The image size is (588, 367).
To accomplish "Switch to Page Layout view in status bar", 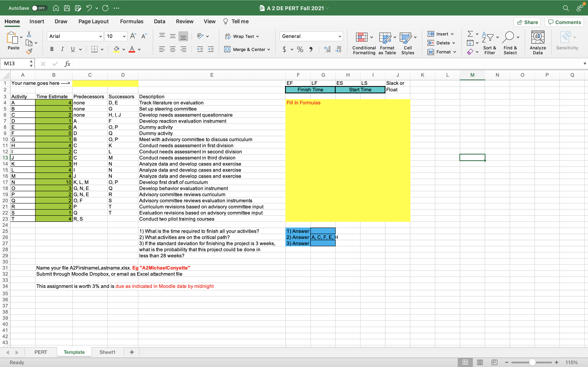I will coord(480,362).
